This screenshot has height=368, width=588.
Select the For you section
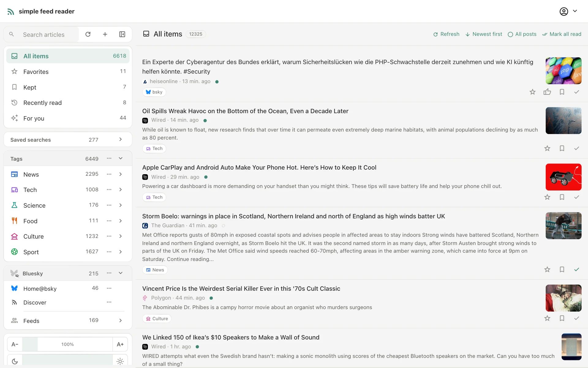coord(68,118)
